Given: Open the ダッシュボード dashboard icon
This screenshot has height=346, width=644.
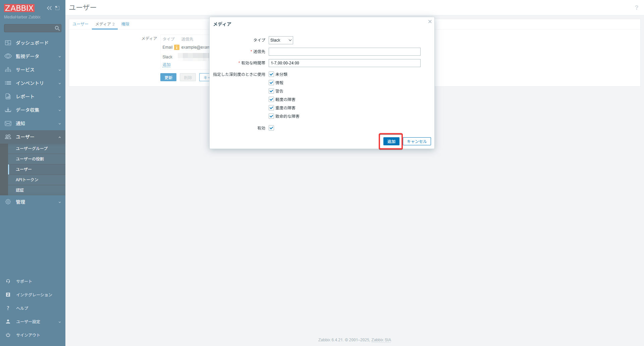Looking at the screenshot, I should 8,43.
